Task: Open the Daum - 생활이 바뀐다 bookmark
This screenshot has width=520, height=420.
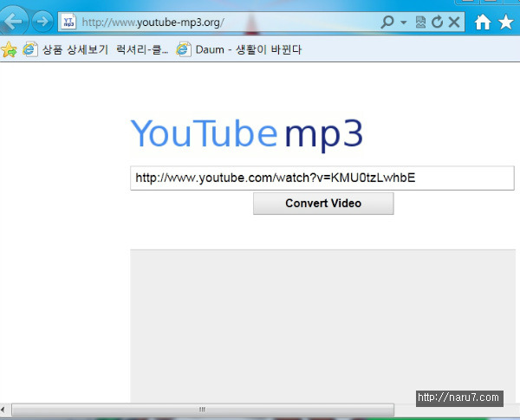Action: click(239, 49)
